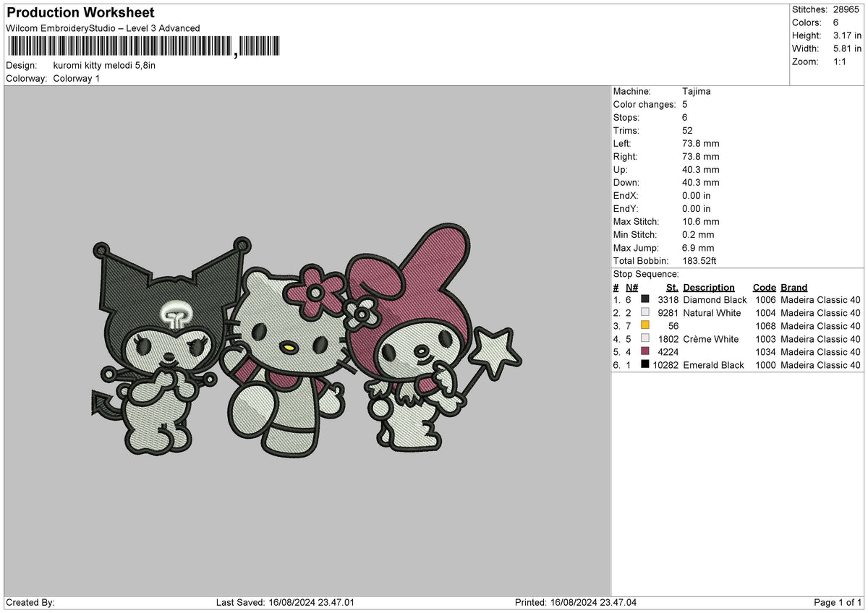This screenshot has width=868, height=613.
Task: Click the 'St.' column header
Action: pos(673,288)
